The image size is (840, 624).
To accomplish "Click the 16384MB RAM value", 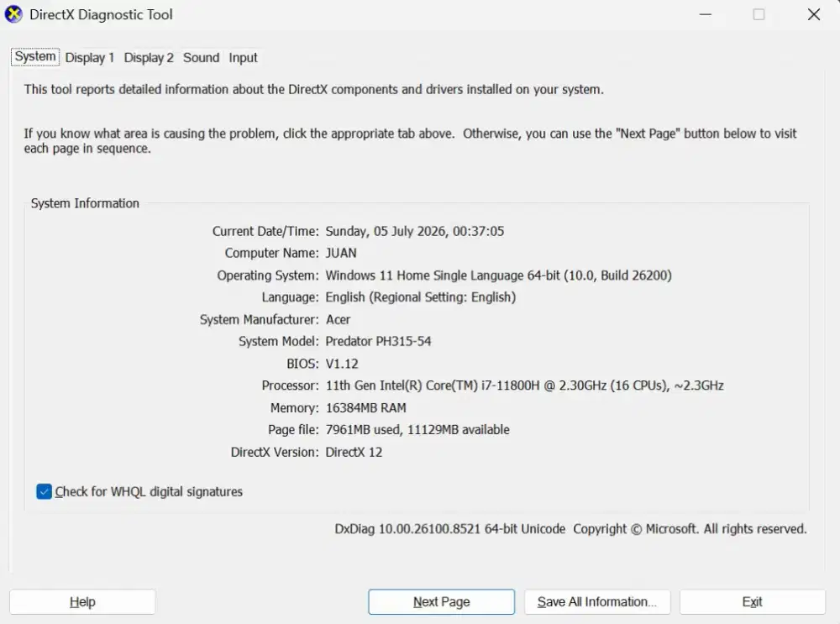I will coord(366,408).
